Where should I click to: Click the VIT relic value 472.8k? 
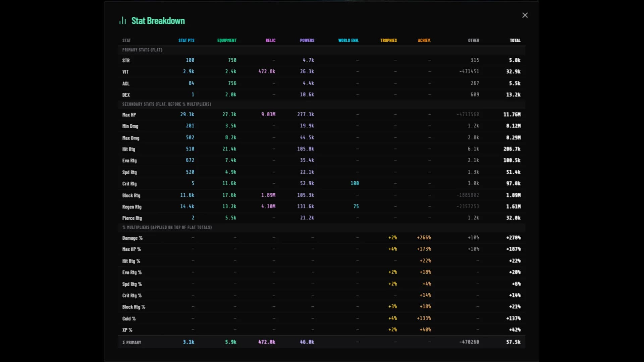click(x=267, y=71)
